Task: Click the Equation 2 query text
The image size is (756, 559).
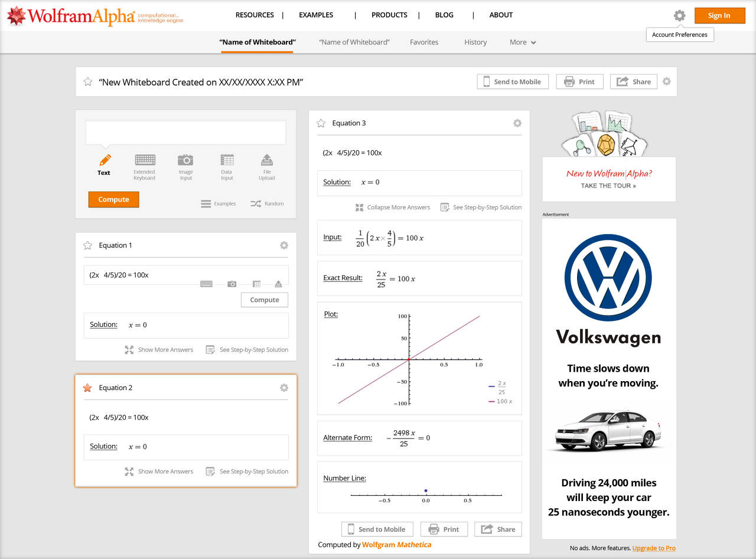Action: pyautogui.click(x=119, y=417)
